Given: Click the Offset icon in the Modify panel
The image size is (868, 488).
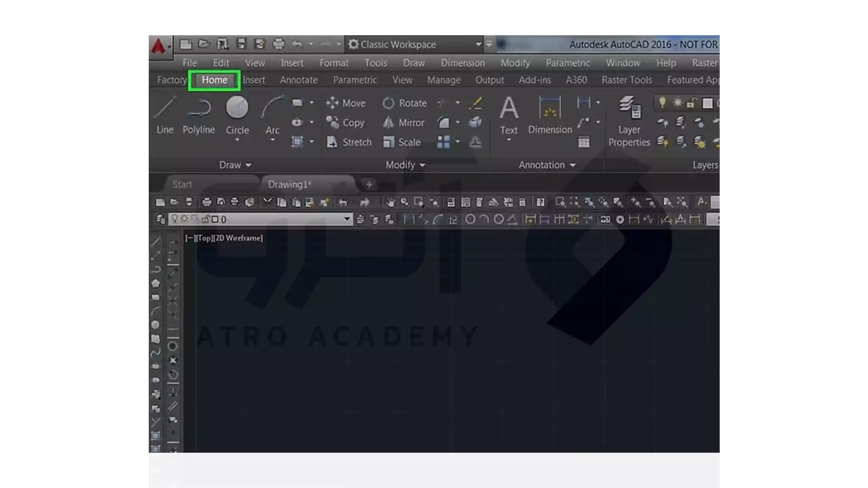Looking at the screenshot, I should 475,142.
